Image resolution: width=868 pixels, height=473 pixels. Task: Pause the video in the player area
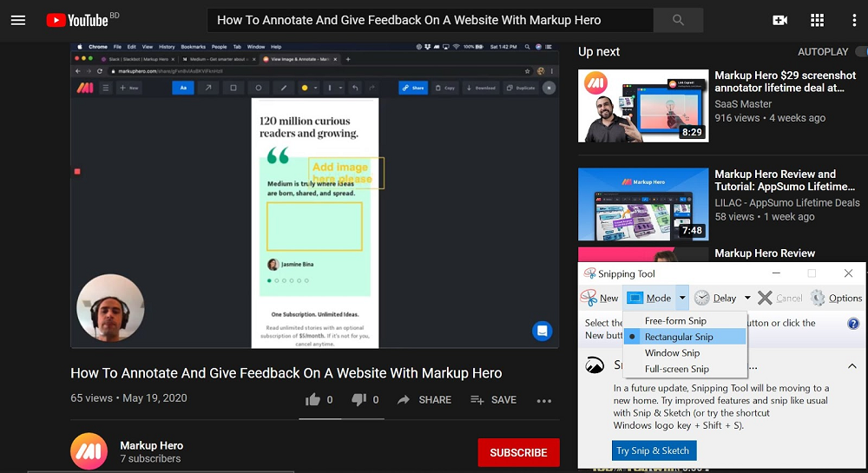(314, 194)
